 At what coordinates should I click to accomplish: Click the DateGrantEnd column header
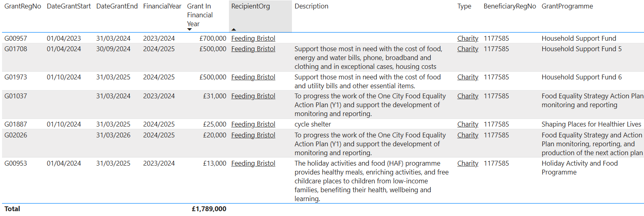pyautogui.click(x=117, y=6)
